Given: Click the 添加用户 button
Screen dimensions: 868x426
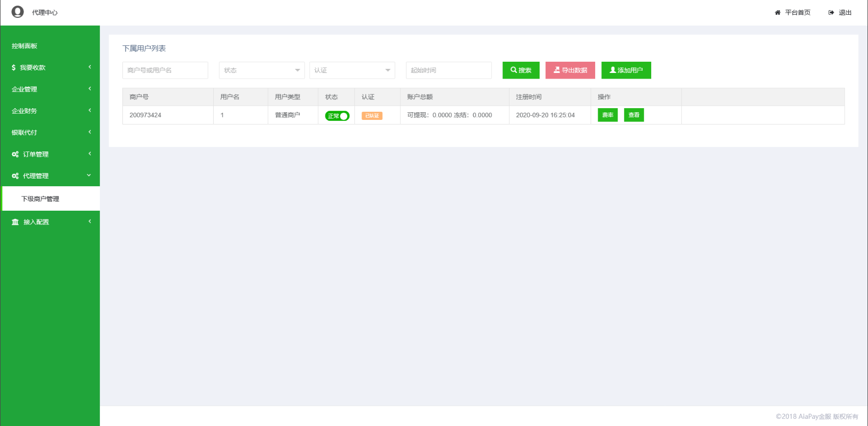Looking at the screenshot, I should coord(626,70).
